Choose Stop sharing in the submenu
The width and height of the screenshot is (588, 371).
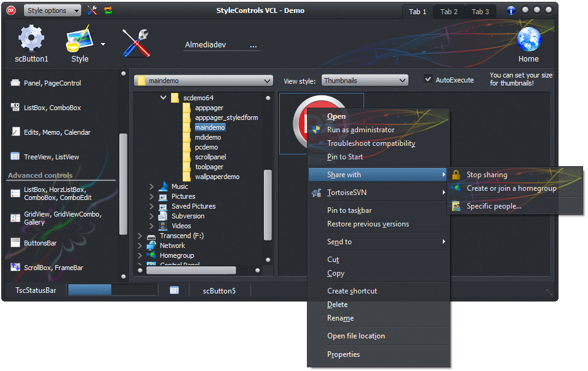tap(515, 175)
